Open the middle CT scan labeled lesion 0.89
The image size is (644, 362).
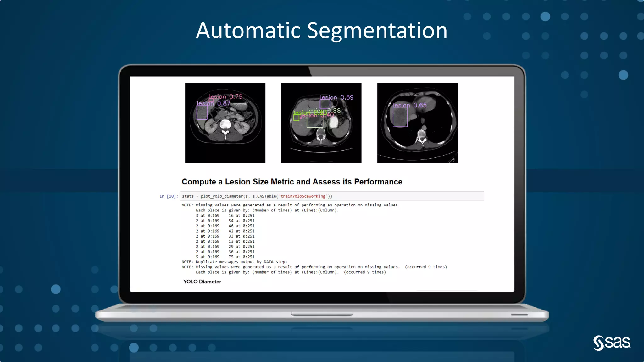321,123
